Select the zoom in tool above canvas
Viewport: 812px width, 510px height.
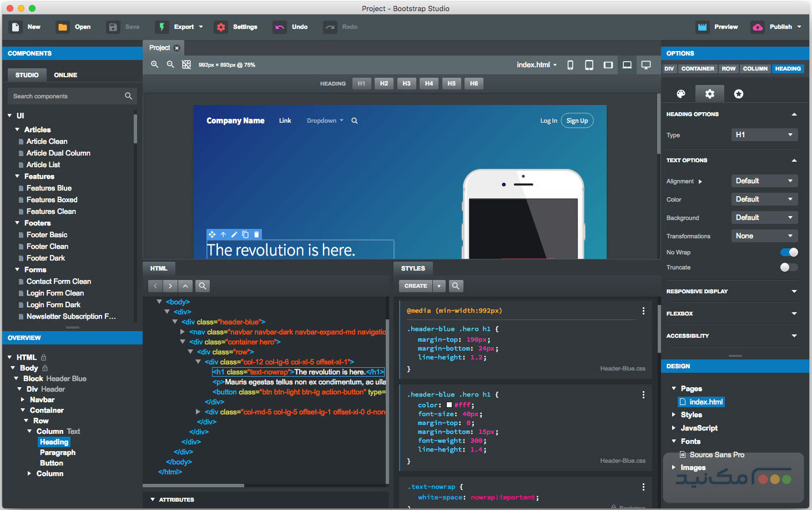[154, 64]
